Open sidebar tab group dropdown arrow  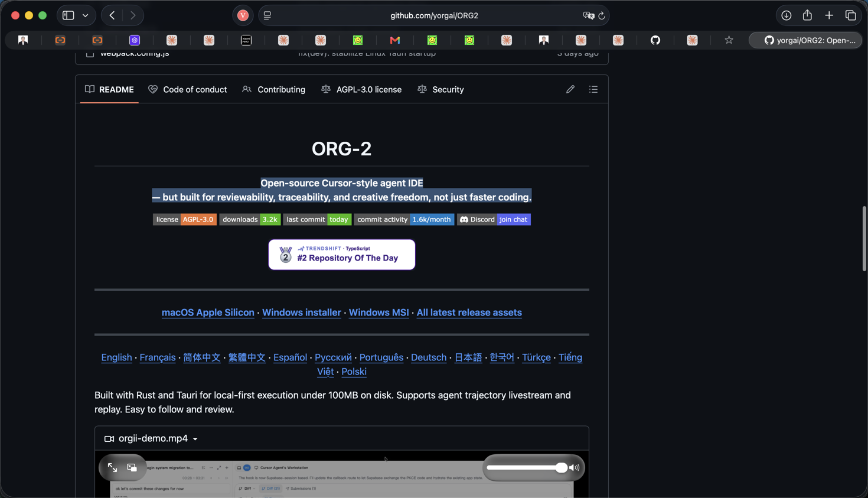point(86,15)
